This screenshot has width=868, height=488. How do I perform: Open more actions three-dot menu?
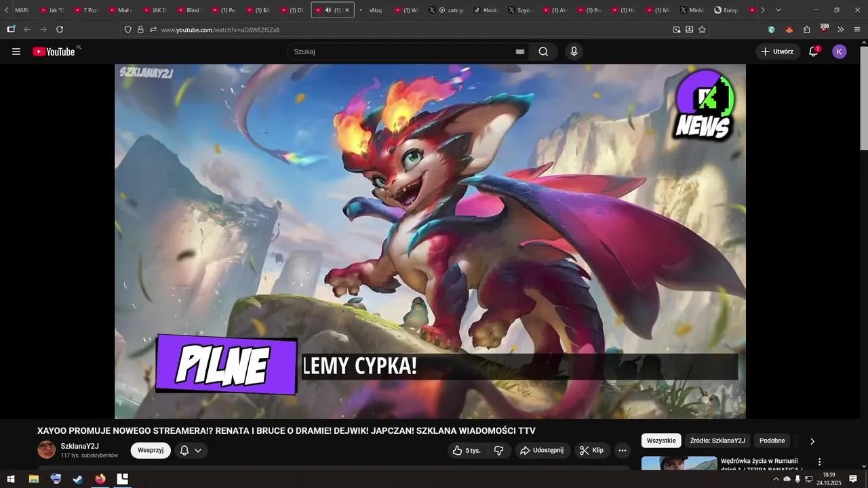(623, 450)
